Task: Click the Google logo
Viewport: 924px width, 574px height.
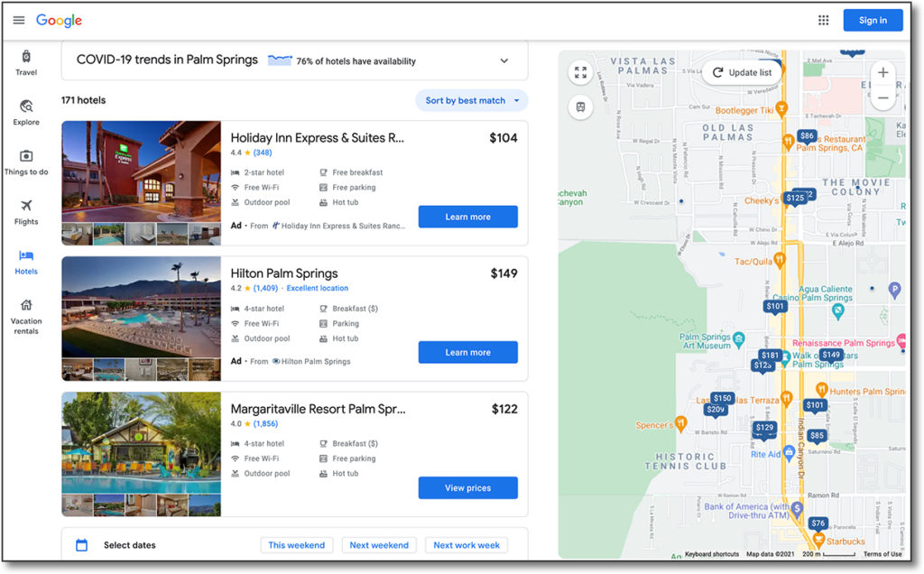Action: (59, 21)
